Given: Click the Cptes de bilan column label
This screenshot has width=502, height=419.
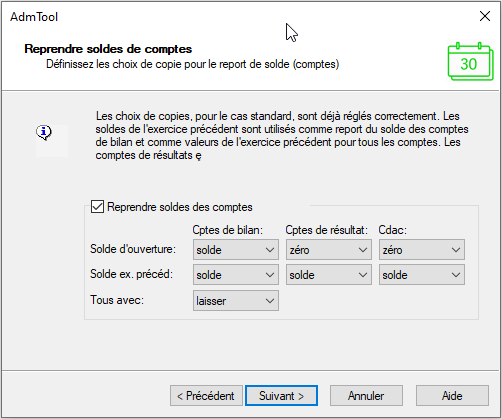Looking at the screenshot, I should point(228,230).
